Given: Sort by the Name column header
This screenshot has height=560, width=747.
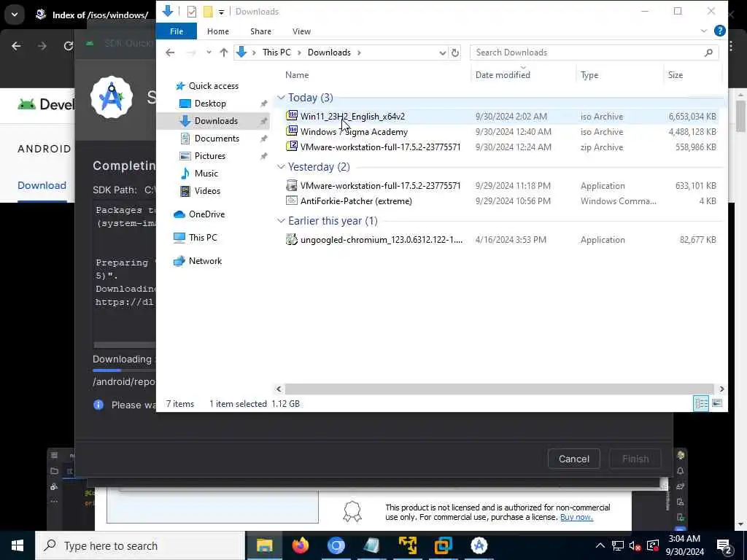Looking at the screenshot, I should [297, 75].
